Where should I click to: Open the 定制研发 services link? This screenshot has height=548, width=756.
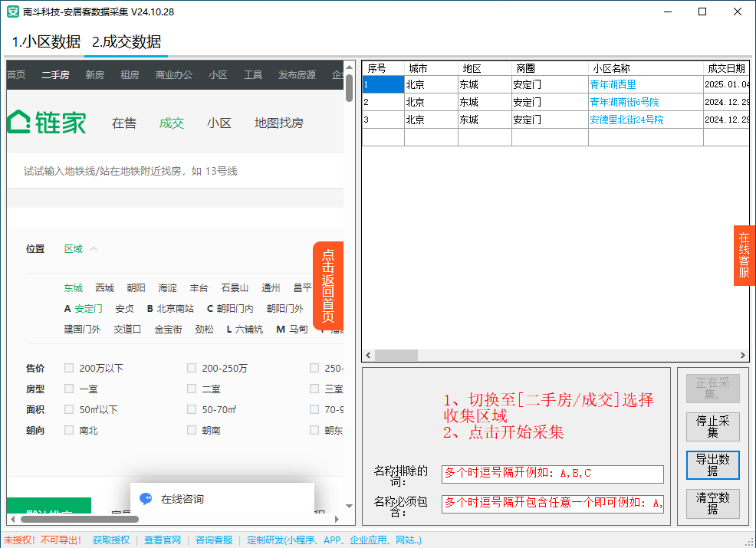tap(334, 540)
